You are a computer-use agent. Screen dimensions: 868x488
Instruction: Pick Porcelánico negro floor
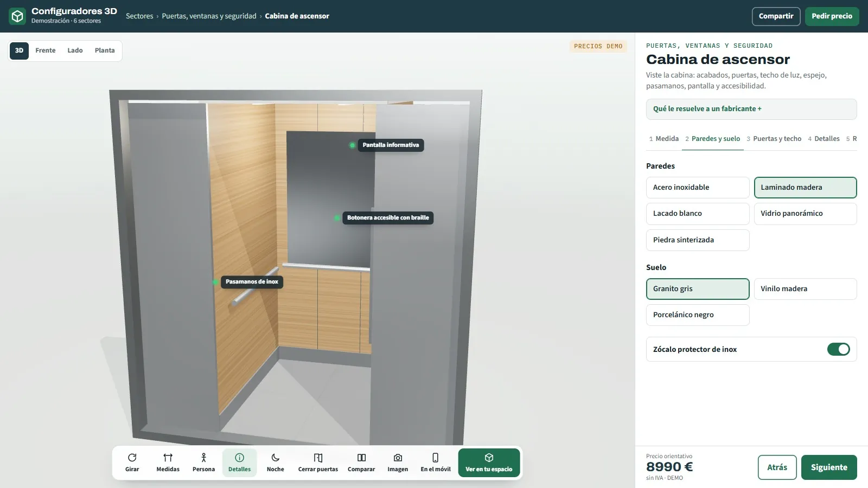[x=698, y=315]
